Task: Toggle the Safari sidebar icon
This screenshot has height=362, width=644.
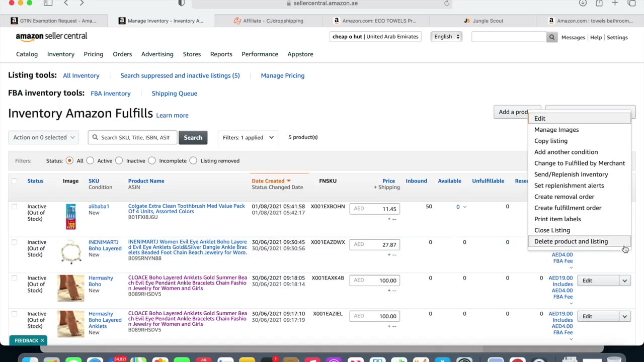Action: point(48,3)
